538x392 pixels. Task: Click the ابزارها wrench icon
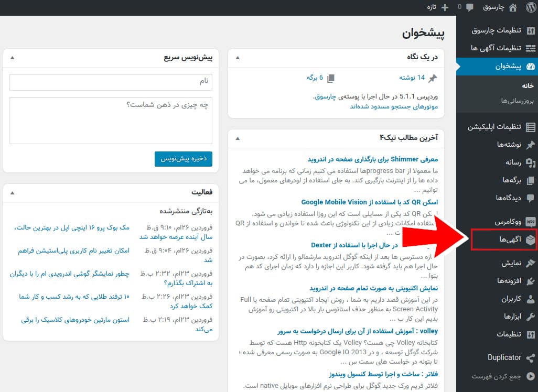[531, 317]
